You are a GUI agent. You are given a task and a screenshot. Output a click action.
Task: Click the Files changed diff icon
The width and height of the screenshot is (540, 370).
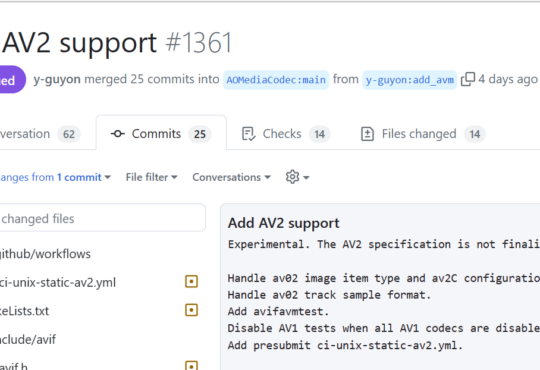coord(367,134)
